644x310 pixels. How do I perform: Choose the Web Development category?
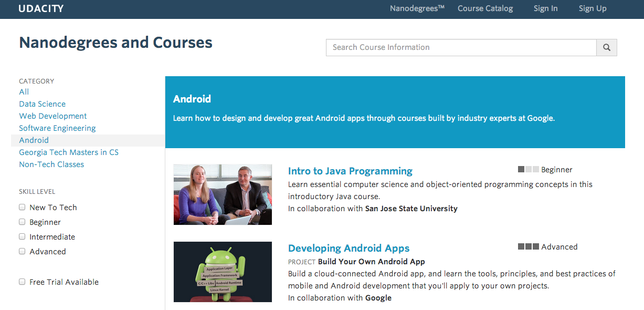[x=53, y=116]
